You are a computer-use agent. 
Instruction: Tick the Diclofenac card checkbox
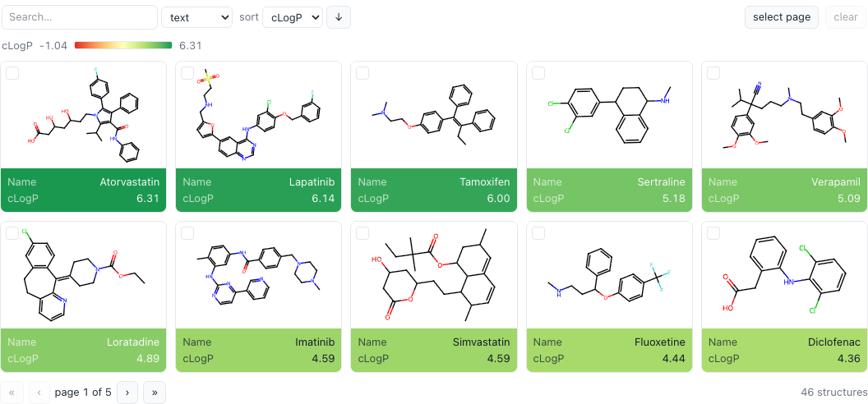(713, 233)
